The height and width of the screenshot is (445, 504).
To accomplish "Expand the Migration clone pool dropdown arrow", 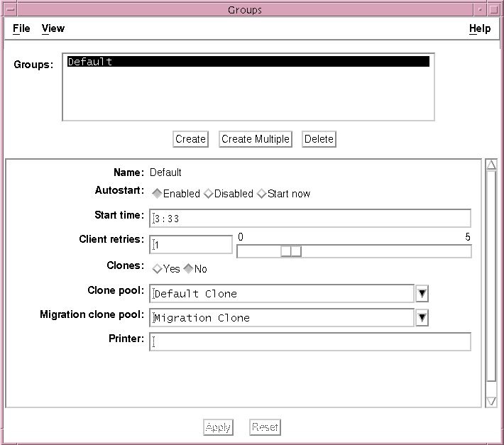I will coord(422,318).
